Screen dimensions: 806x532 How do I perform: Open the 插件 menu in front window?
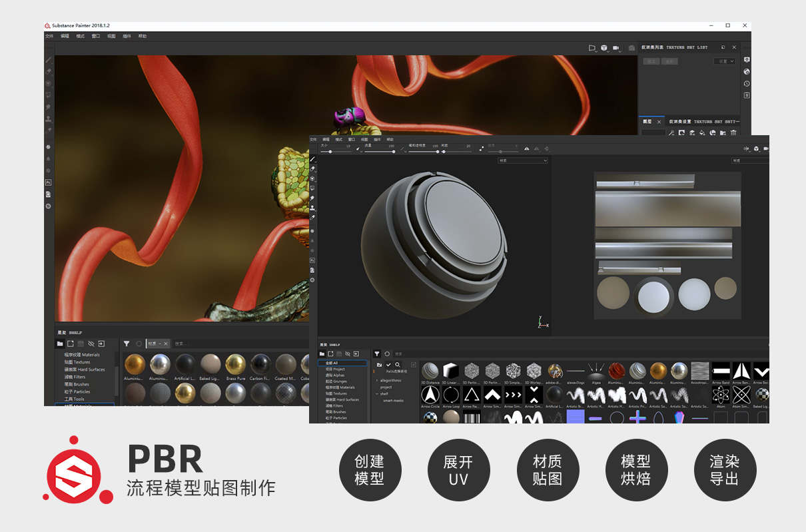[377, 140]
